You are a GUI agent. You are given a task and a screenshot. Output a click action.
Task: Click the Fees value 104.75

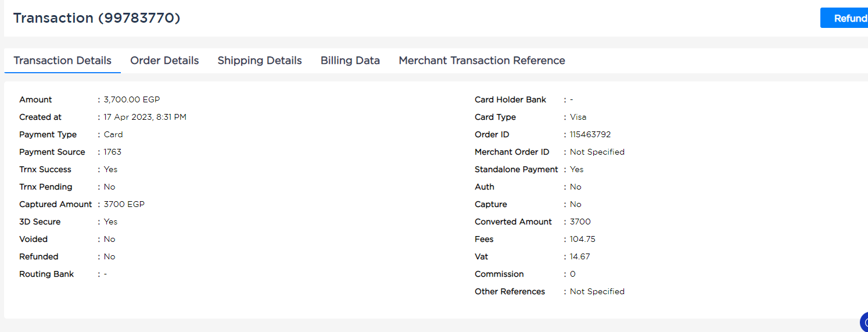(583, 239)
